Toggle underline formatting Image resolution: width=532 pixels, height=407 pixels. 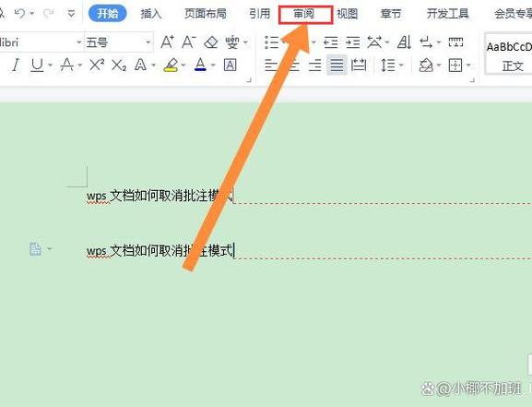(37, 65)
